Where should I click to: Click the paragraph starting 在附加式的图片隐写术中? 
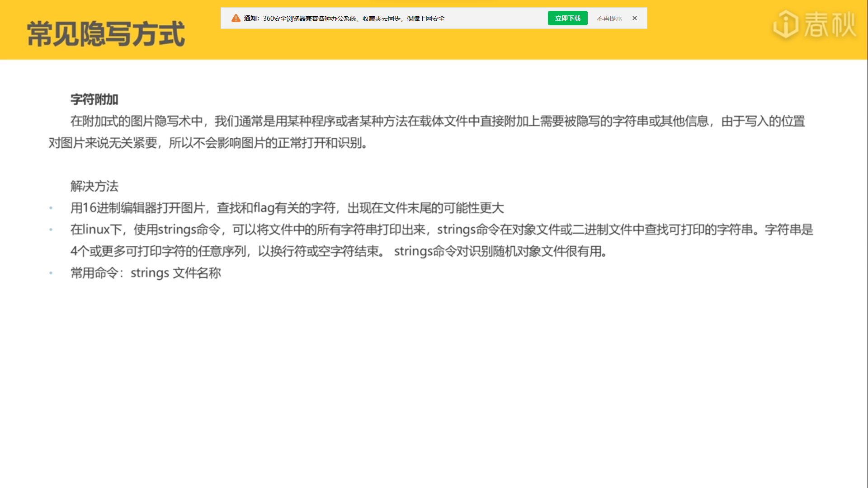coord(437,121)
